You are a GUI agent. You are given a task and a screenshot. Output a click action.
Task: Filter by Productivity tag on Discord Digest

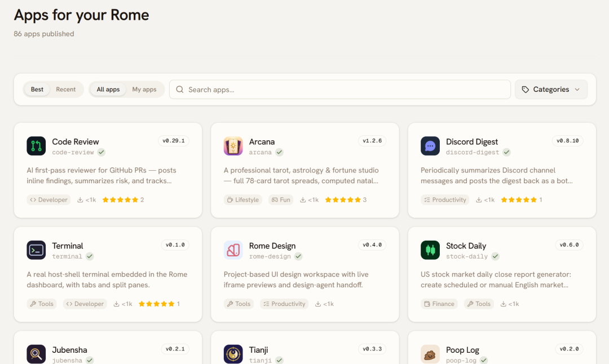[445, 200]
